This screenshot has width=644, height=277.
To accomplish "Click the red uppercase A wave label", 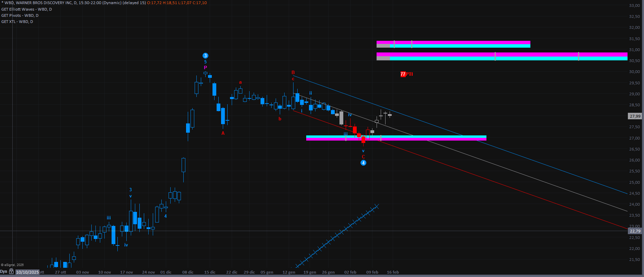I will tap(223, 133).
